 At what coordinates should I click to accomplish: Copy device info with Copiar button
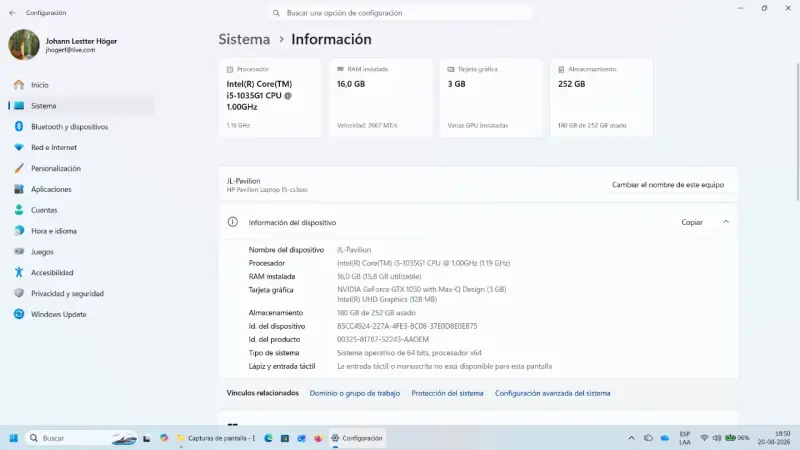tap(692, 222)
